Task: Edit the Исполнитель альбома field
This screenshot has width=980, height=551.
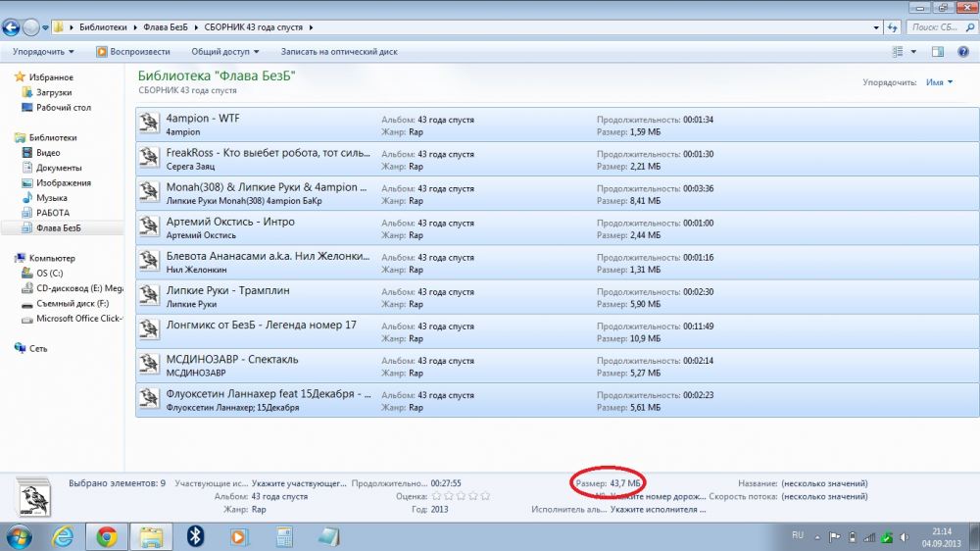Action: coord(659,510)
